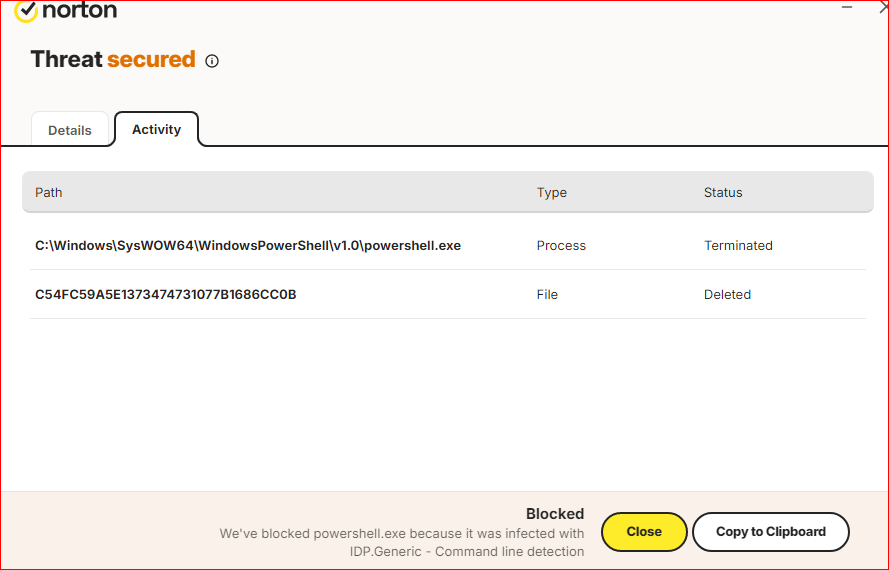Select the powershell.exe path entry
Viewport: 889px width, 570px height.
[x=248, y=246]
